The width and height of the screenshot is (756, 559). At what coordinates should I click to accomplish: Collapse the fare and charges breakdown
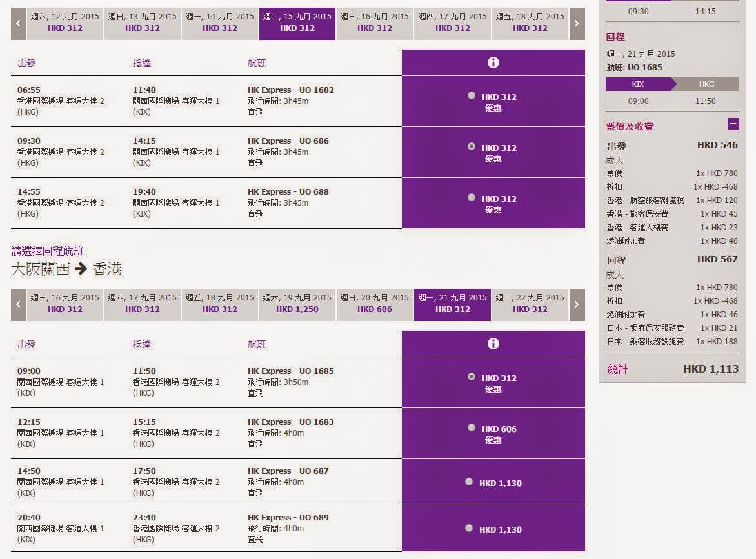733,124
